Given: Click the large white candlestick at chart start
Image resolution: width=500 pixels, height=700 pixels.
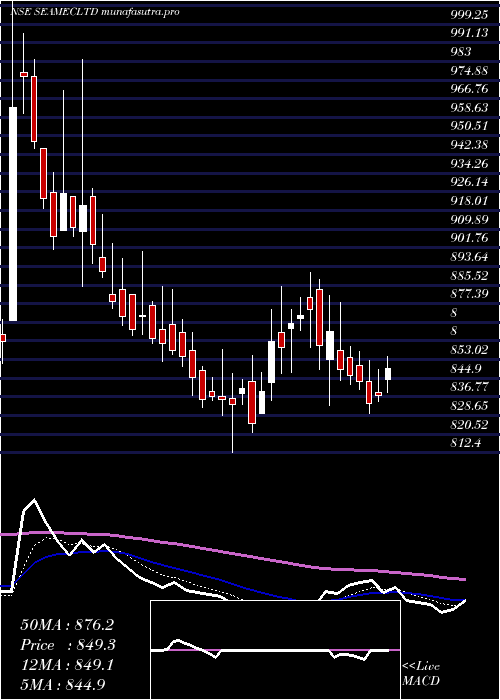Looking at the screenshot, I should click(x=13, y=214).
